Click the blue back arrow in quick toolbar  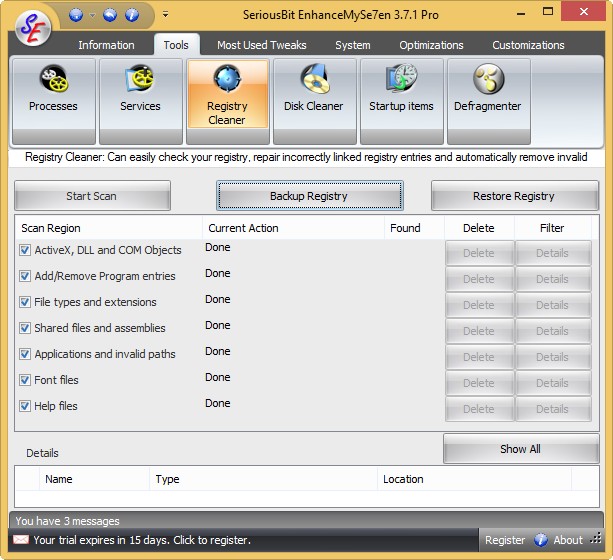(110, 15)
